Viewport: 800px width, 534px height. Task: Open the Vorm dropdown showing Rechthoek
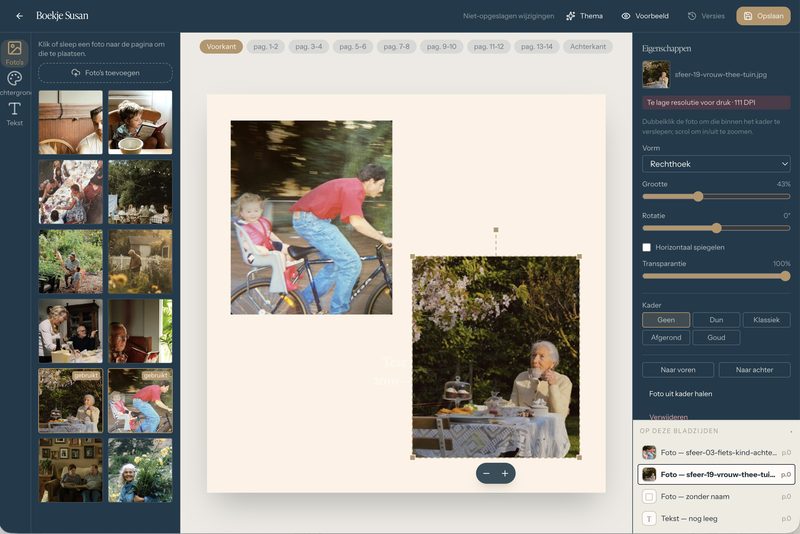coord(716,164)
